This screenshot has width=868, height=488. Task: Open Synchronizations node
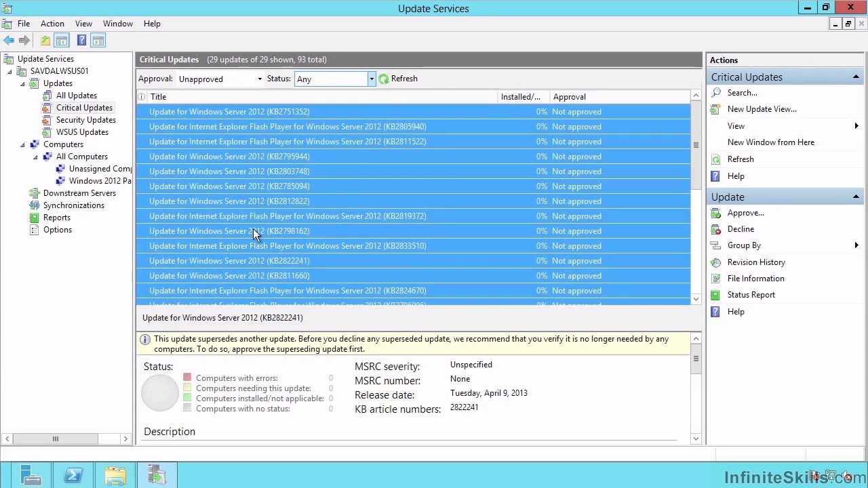click(x=74, y=205)
